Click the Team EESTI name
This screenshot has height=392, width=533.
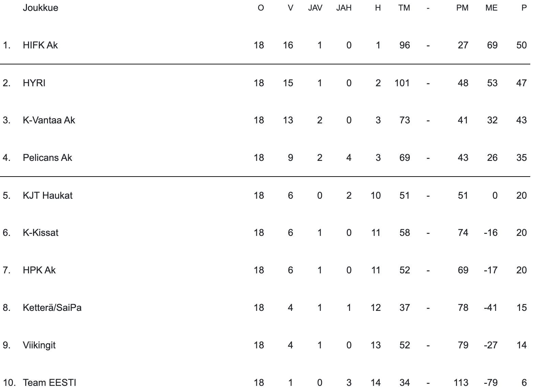[49, 382]
